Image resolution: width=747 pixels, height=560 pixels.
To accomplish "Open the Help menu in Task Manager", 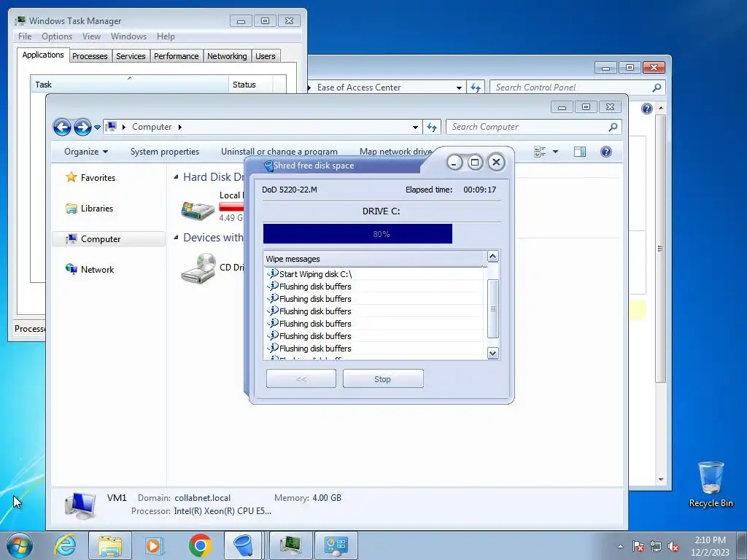I will [x=166, y=36].
